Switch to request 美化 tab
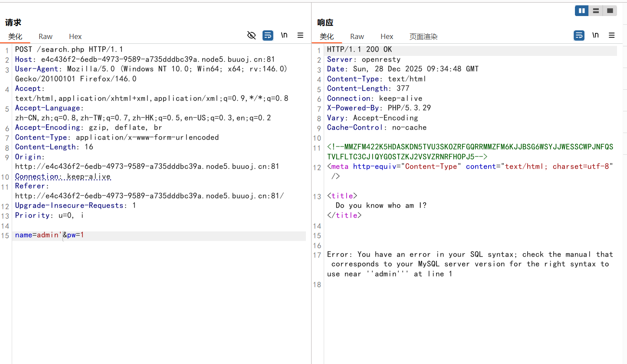 (x=15, y=37)
